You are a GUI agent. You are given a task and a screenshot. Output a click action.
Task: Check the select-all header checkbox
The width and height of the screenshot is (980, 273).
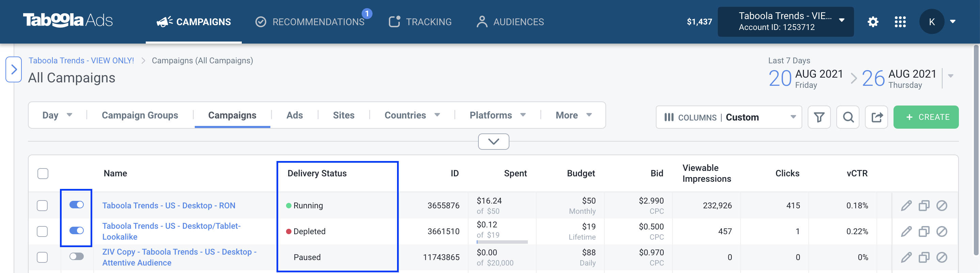(x=43, y=173)
